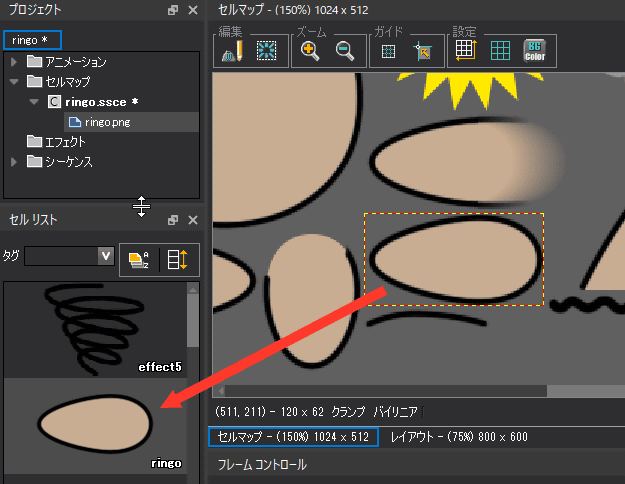Image resolution: width=625 pixels, height=484 pixels.
Task: Open grid size settings icon
Action: point(466,50)
